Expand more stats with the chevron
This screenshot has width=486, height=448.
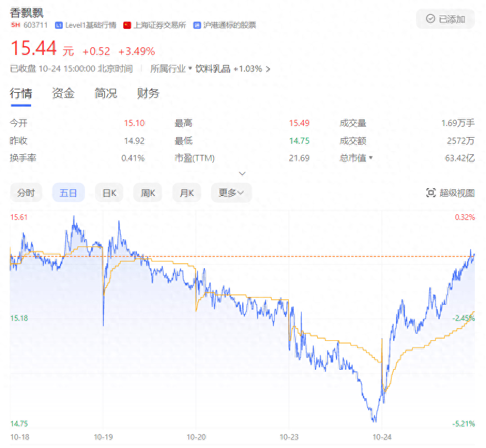coord(242,173)
